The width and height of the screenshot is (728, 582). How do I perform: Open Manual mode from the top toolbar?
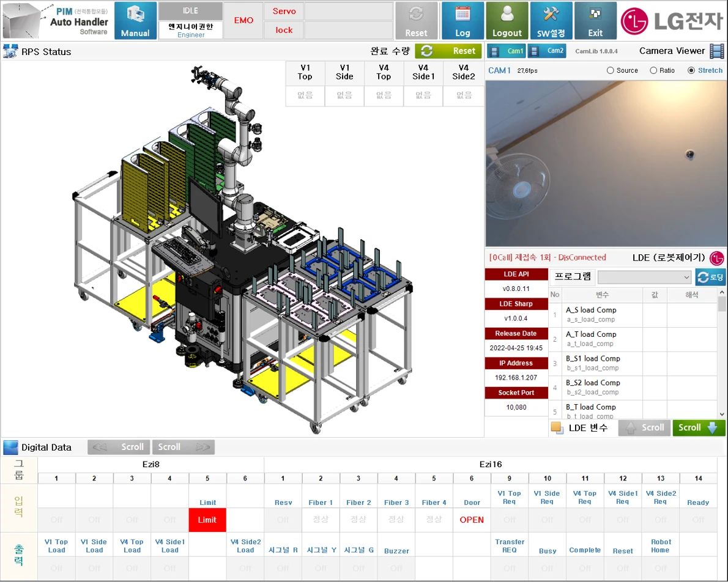point(135,20)
